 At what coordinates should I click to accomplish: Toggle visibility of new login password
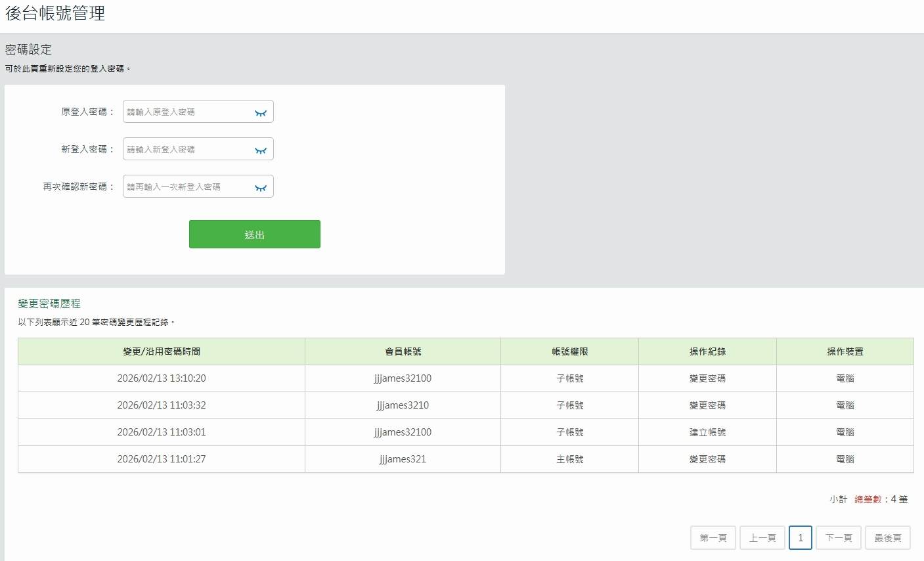click(x=261, y=150)
